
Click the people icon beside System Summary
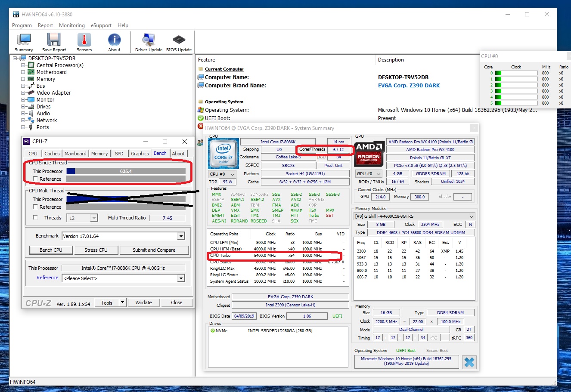click(x=200, y=143)
